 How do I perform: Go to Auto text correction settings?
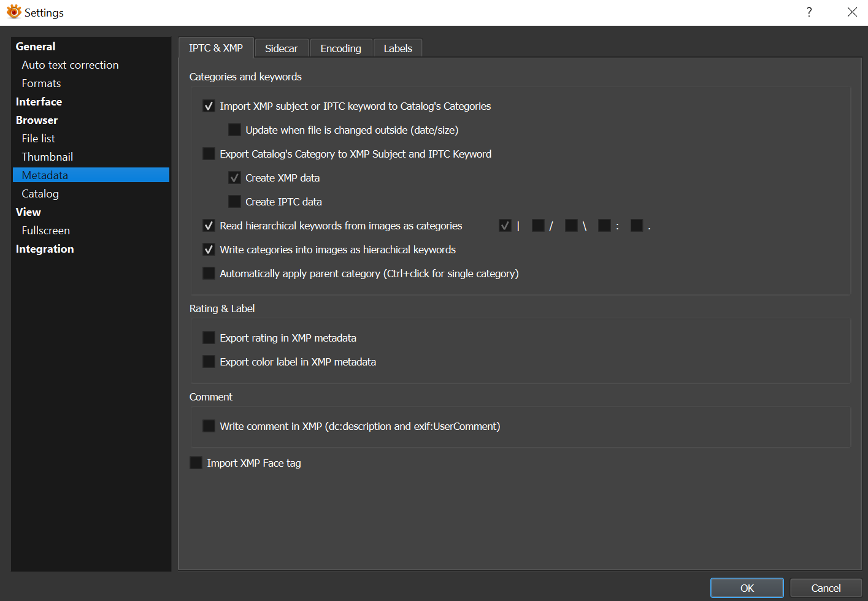pyautogui.click(x=70, y=65)
